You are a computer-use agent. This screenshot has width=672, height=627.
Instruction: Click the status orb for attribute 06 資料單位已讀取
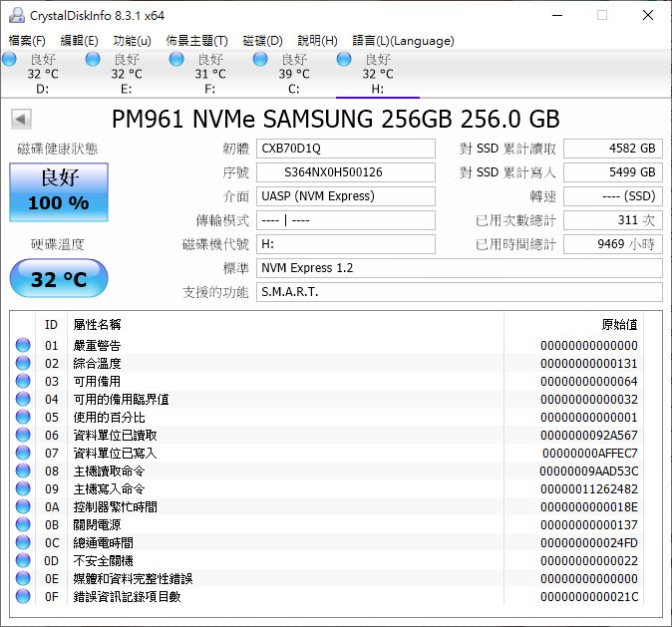(x=23, y=435)
